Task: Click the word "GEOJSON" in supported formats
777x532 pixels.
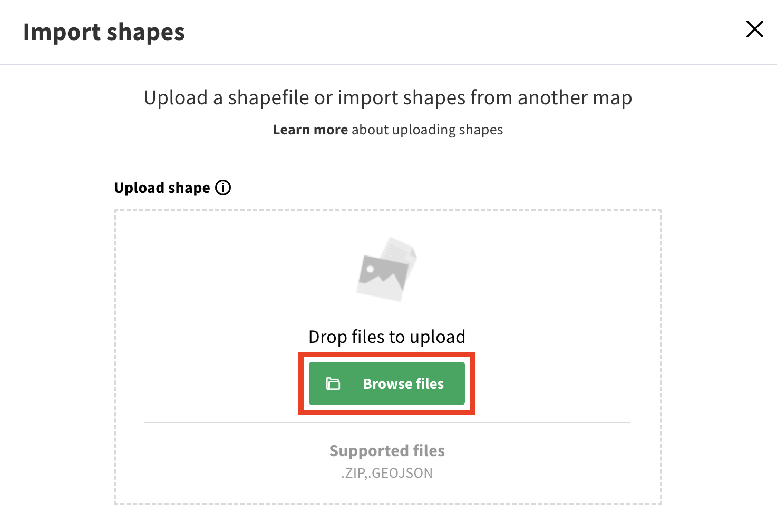Action: coord(402,473)
